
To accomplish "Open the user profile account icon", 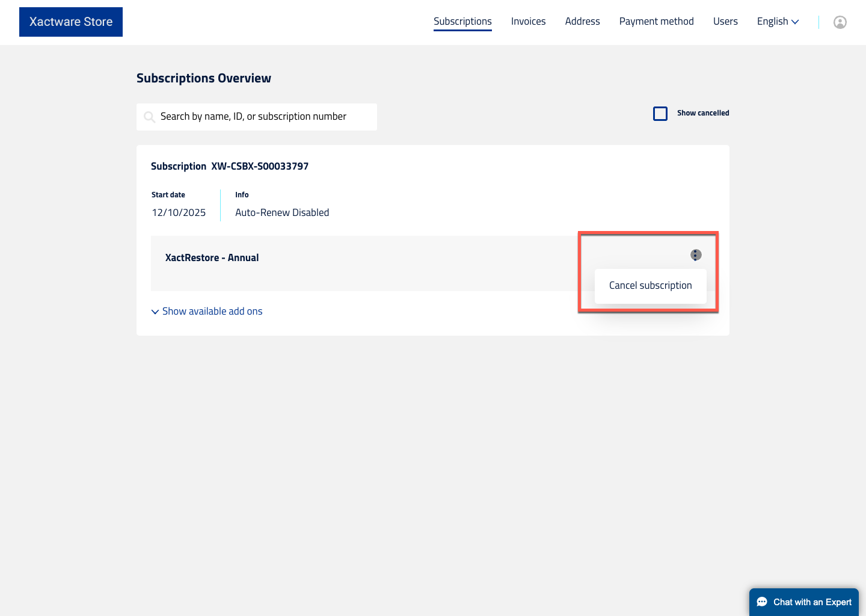I will (x=840, y=22).
